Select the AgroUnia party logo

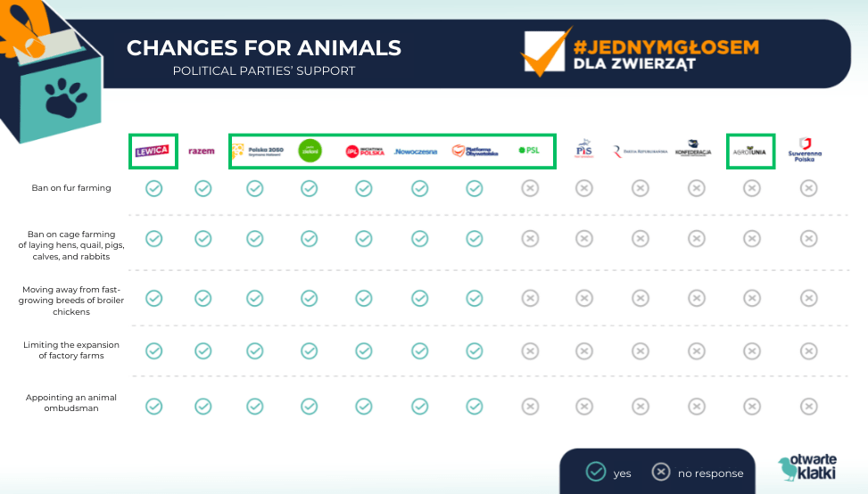point(749,151)
